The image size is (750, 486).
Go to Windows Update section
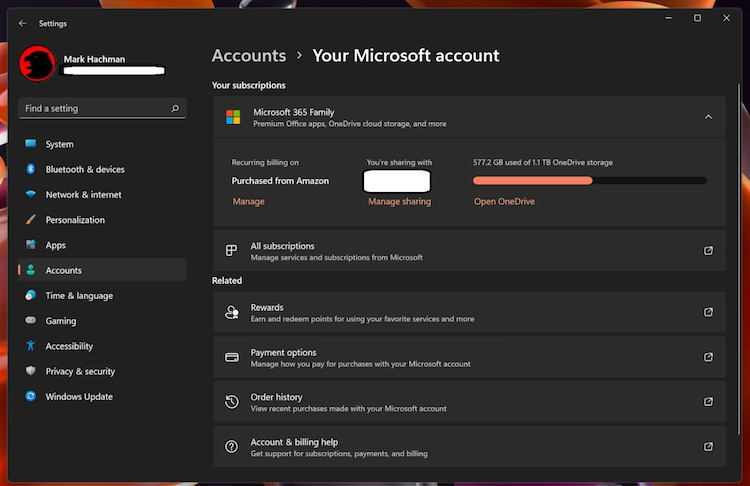pyautogui.click(x=79, y=397)
